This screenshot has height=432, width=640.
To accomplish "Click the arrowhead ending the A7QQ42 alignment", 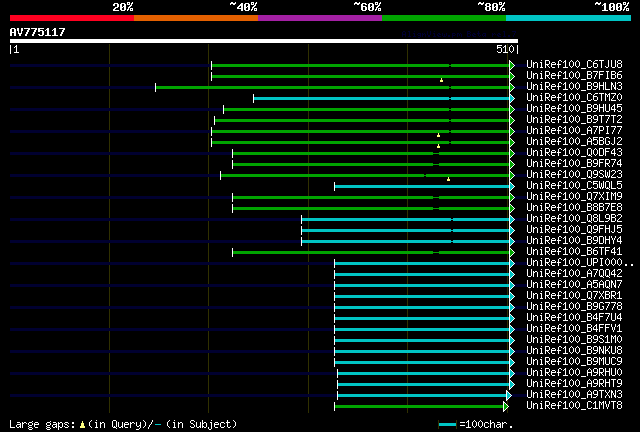I will pos(512,275).
